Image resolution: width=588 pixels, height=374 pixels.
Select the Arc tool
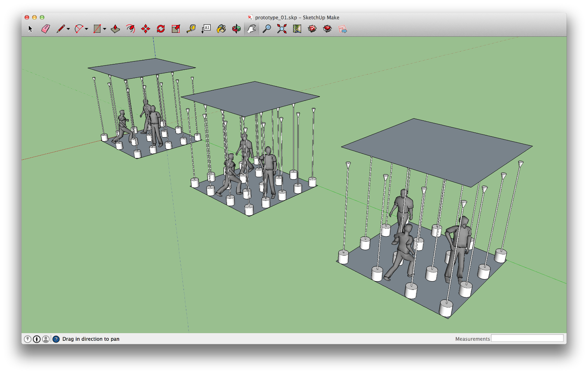pyautogui.click(x=79, y=29)
